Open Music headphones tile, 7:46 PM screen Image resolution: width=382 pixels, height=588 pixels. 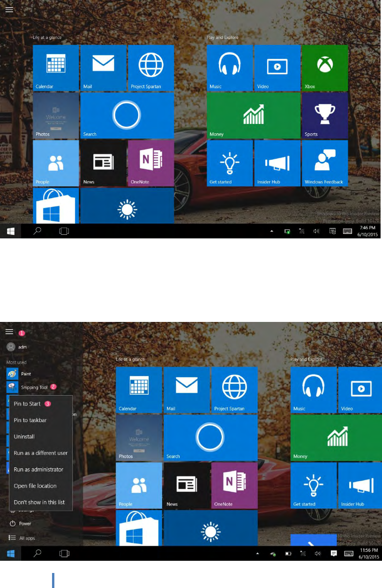[x=230, y=68]
